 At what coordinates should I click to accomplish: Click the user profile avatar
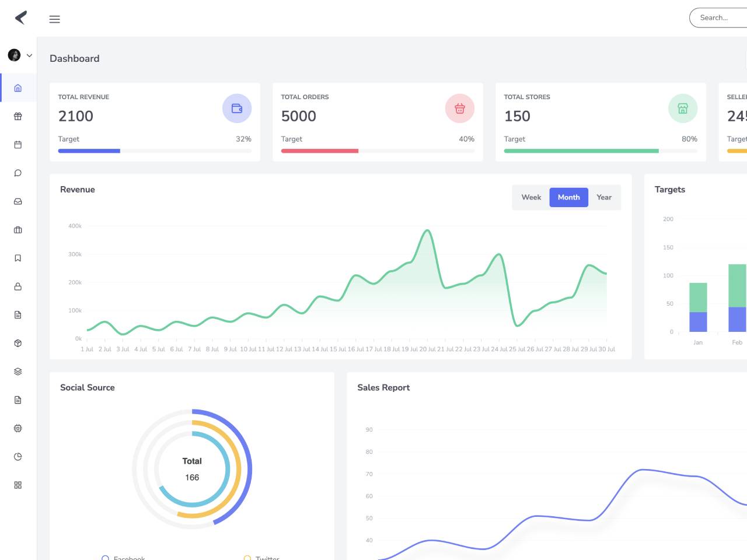click(x=14, y=55)
